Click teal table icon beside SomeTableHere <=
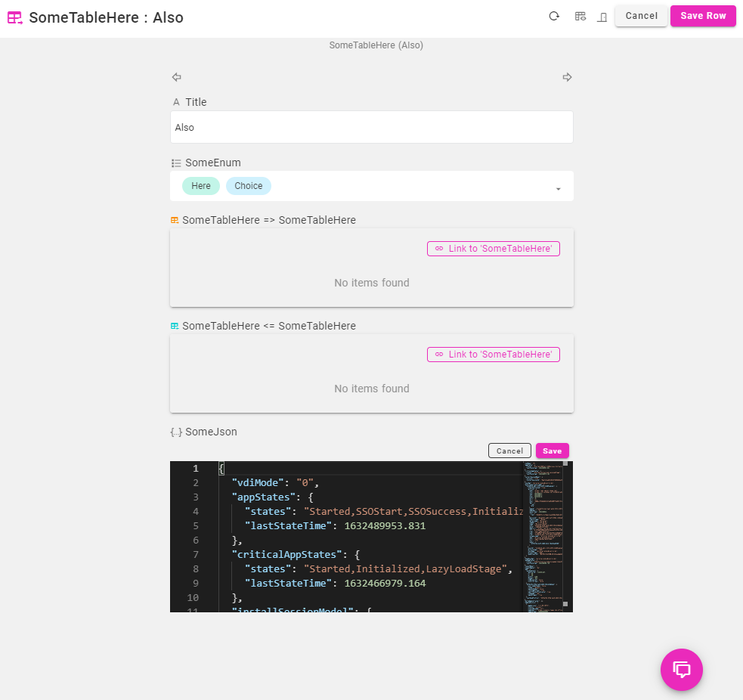This screenshot has height=700, width=743. 175,326
